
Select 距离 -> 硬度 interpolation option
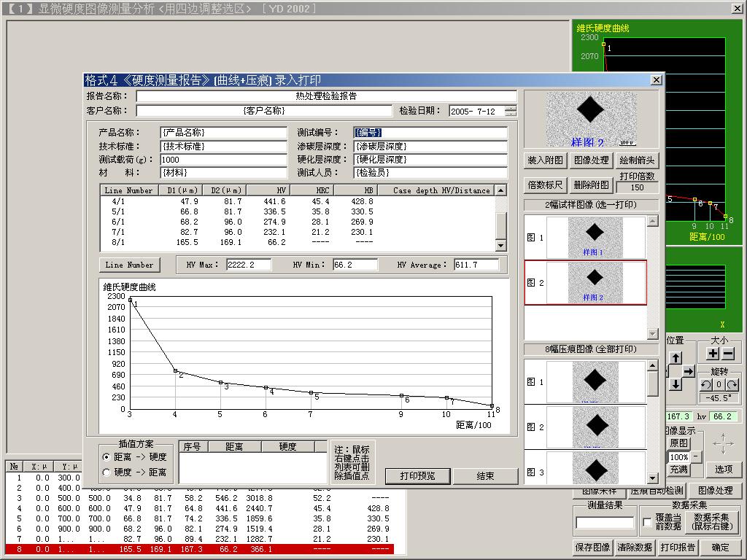point(107,457)
